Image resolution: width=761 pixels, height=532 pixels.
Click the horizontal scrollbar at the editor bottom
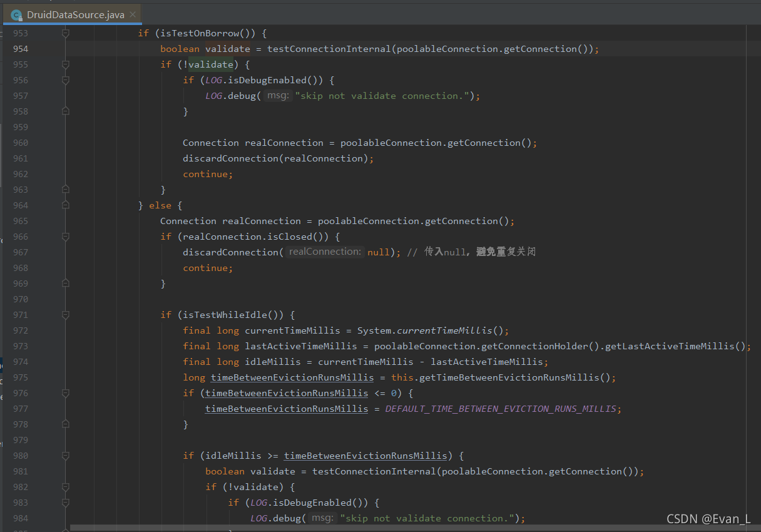(410, 528)
